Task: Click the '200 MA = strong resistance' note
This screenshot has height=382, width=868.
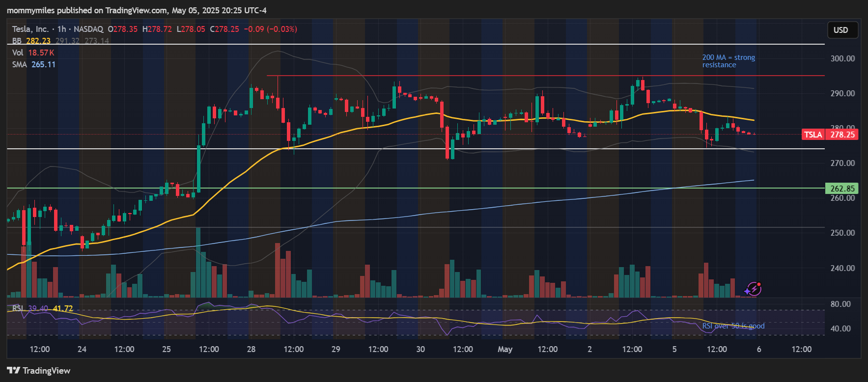Action: [x=728, y=61]
